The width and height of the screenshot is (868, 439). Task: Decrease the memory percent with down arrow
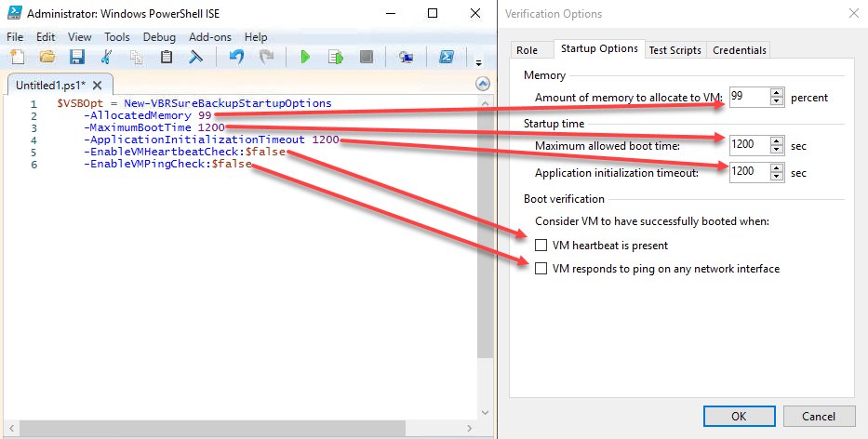point(777,101)
